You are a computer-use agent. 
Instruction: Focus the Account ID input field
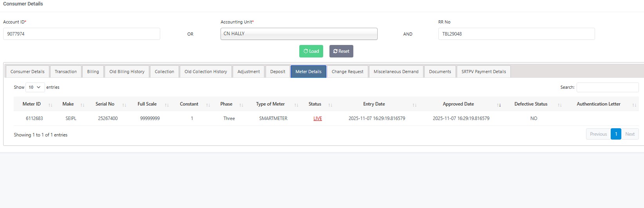[81, 34]
